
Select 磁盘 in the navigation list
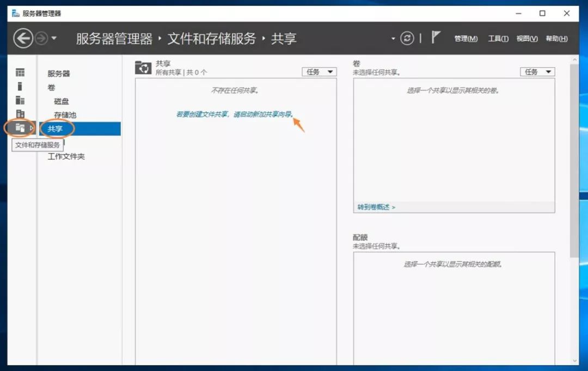62,101
